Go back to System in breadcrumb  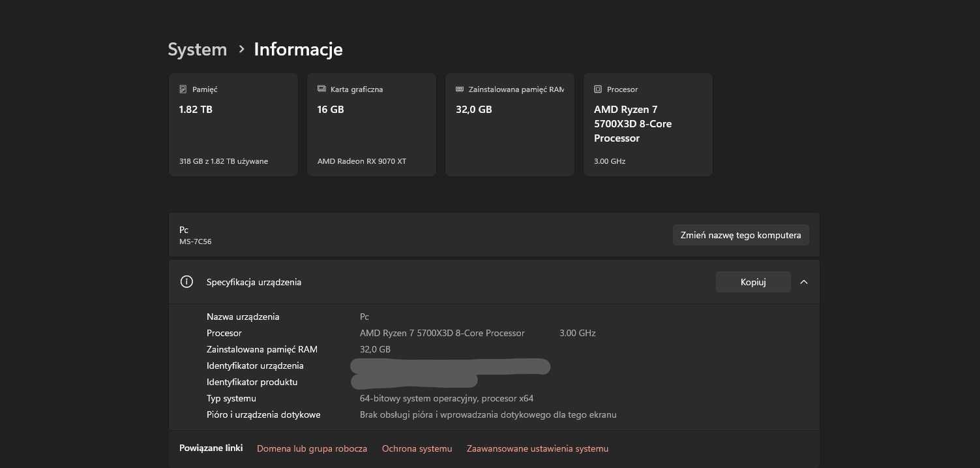pos(198,50)
